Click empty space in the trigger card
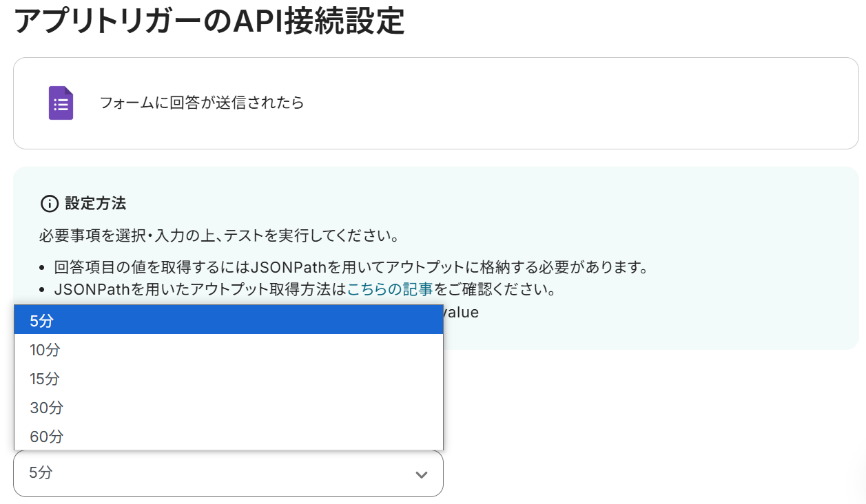866x504 pixels. tap(579, 103)
